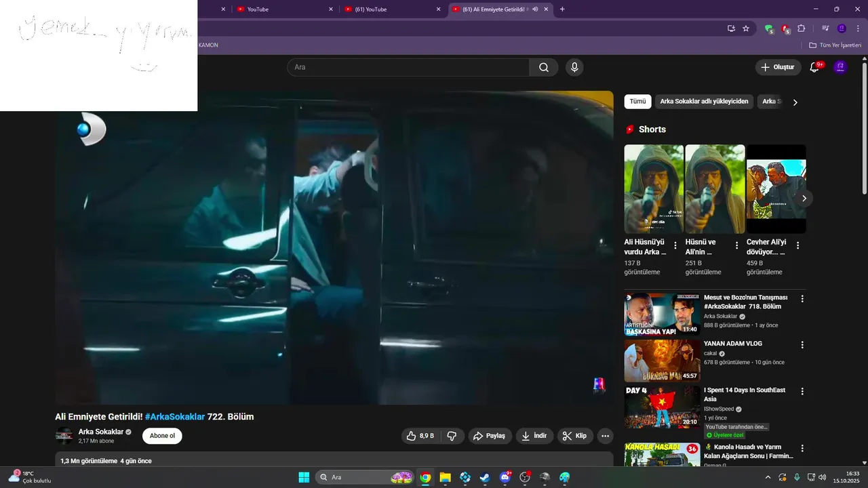868x488 pixels.
Task: Close the '(61) YouTube' tab
Action: 438,9
